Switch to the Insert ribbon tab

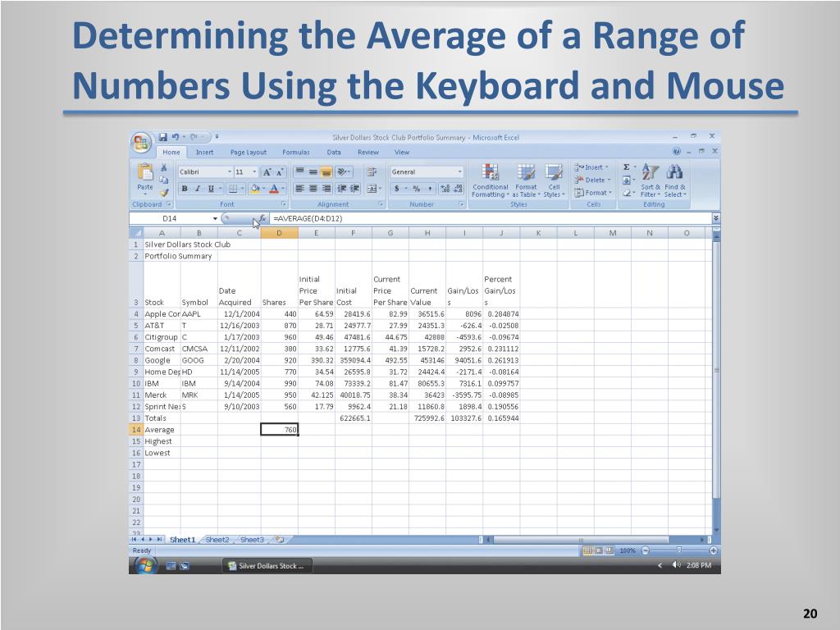point(204,153)
